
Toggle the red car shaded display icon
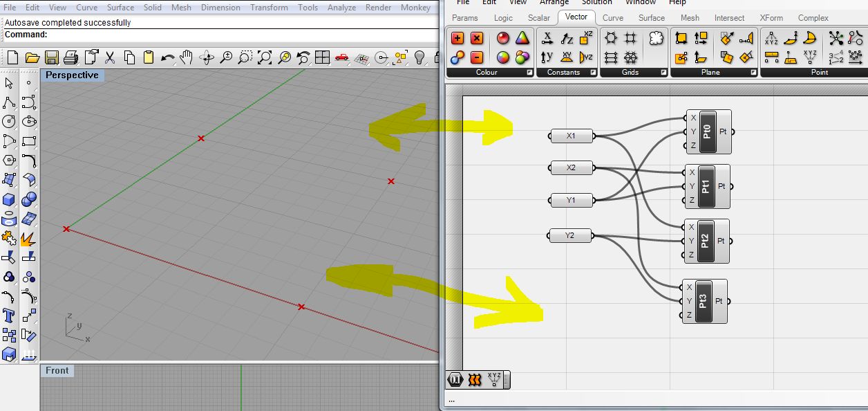coord(341,57)
